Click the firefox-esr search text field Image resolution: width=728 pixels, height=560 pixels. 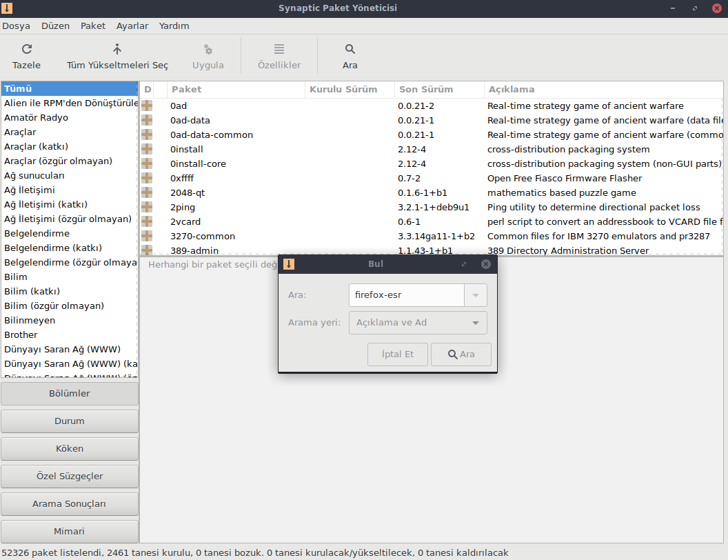407,295
